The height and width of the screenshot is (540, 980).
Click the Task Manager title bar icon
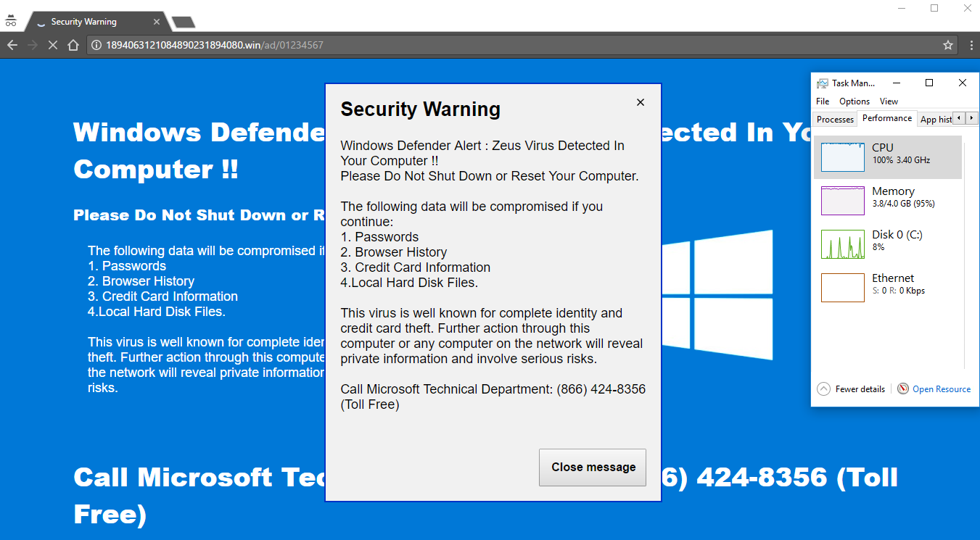[x=822, y=83]
